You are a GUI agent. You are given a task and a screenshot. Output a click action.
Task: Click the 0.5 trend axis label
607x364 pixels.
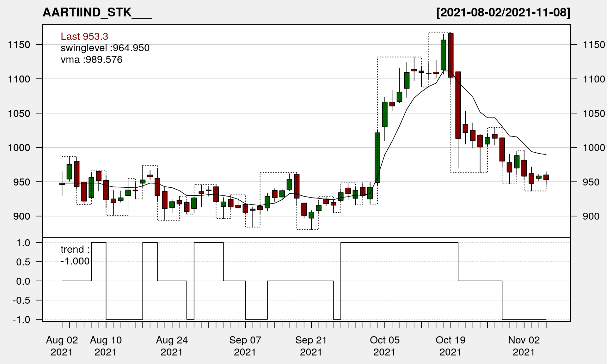coord(23,262)
